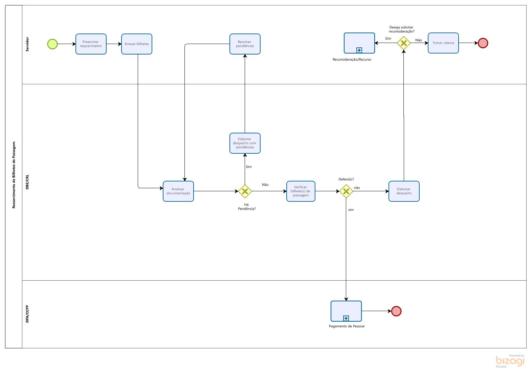The image size is (532, 392).
Task: Click the 'Resolver pendências' task
Action: coord(245,44)
